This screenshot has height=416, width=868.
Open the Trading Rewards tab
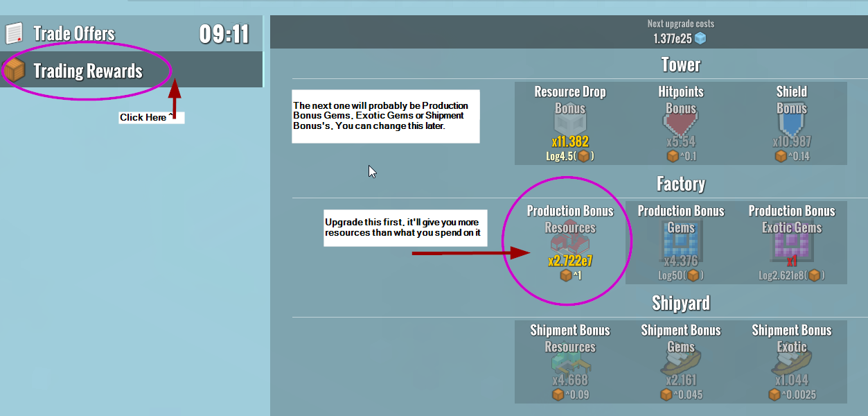(x=131, y=69)
